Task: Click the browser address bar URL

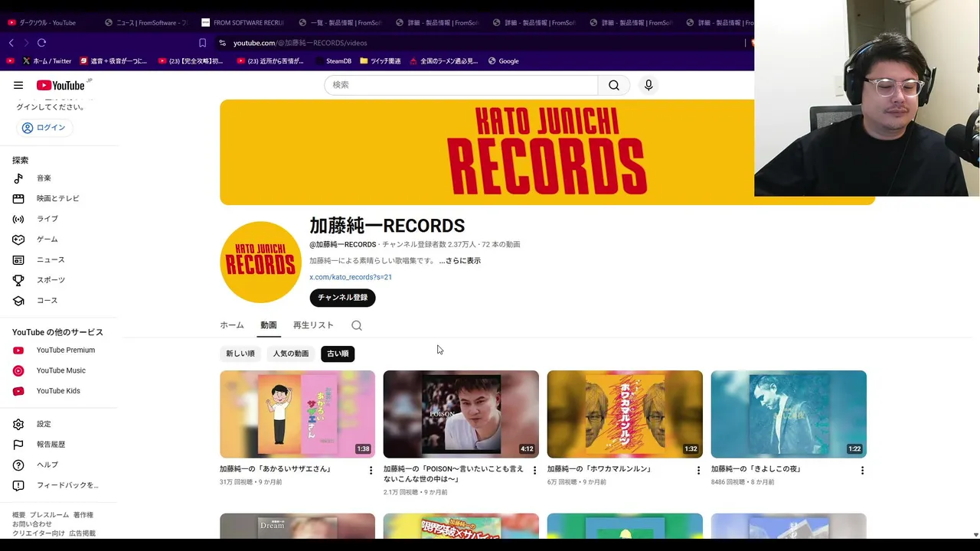Action: click(300, 43)
